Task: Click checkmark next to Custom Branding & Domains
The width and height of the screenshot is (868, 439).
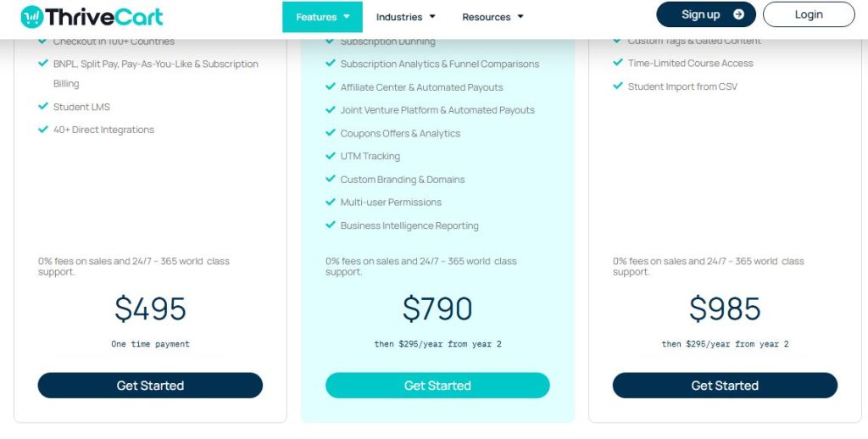Action: pyautogui.click(x=331, y=179)
